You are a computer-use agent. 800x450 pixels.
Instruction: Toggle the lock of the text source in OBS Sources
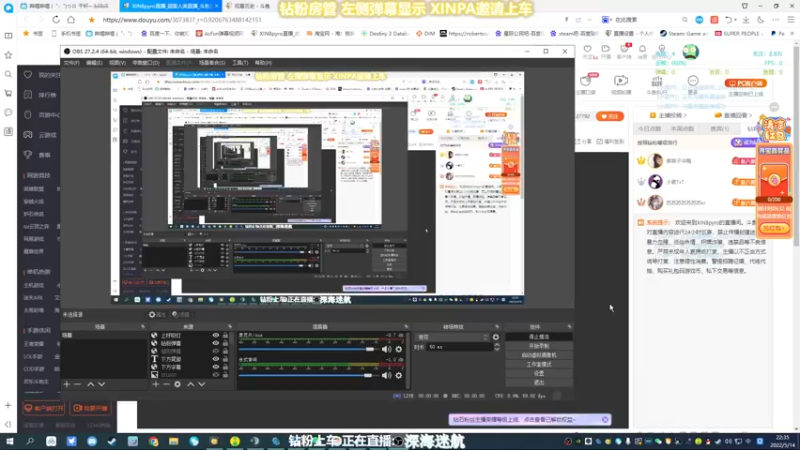coord(225,359)
